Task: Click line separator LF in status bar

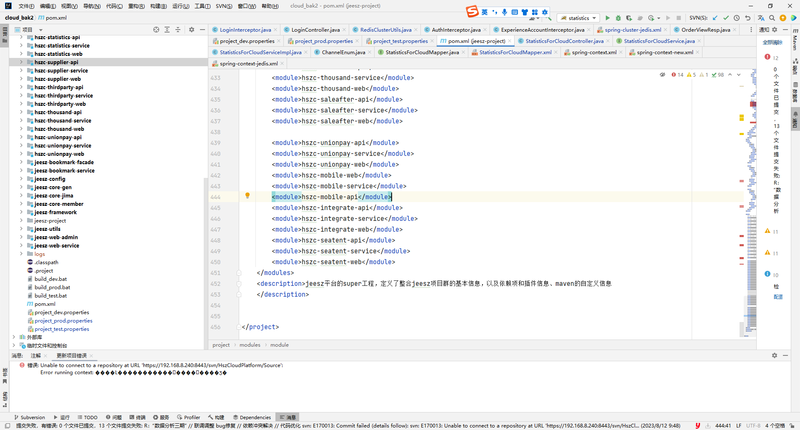Action: (x=739, y=425)
